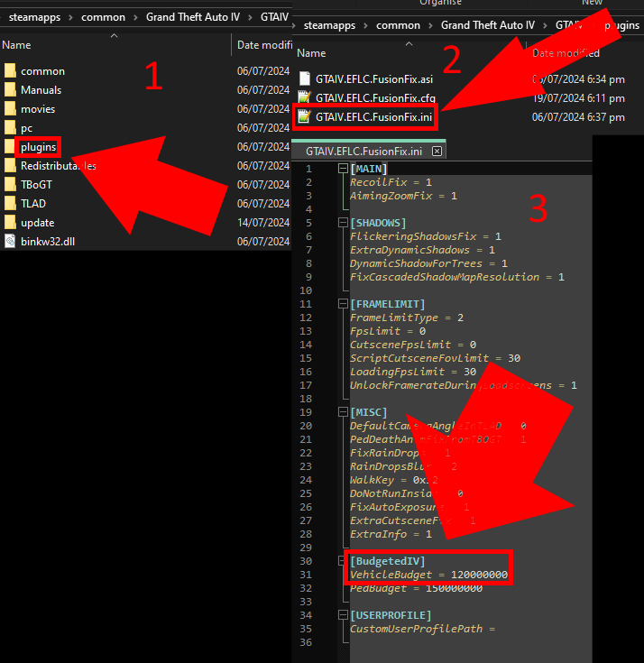Click Grand Theft Auto IV in left breadcrumb
Image resolution: width=644 pixels, height=663 pixels.
tap(193, 17)
